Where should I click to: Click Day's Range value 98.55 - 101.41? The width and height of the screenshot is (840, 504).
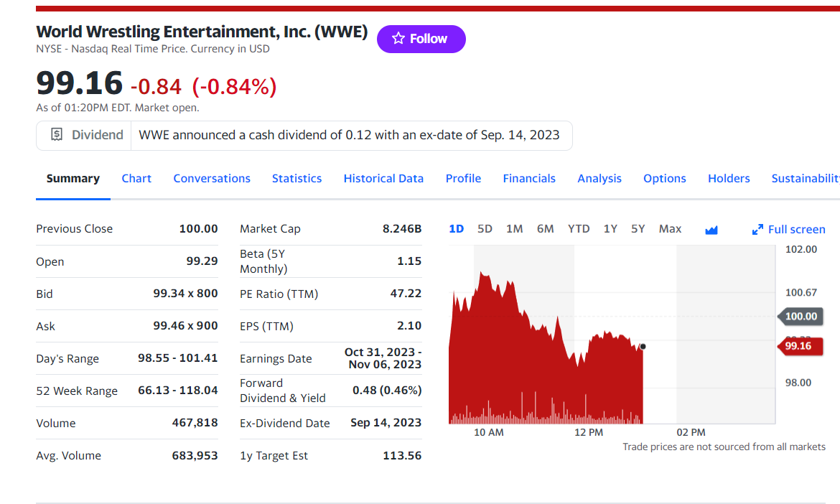pos(178,358)
